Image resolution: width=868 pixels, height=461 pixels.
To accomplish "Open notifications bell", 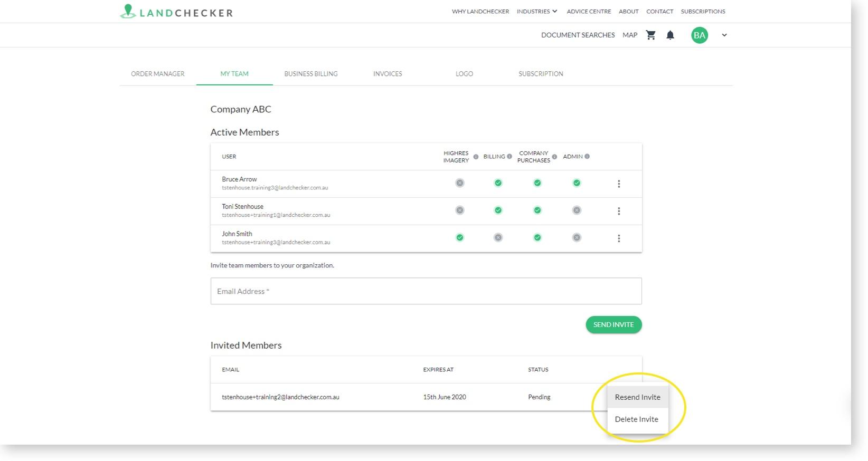I will tap(670, 35).
